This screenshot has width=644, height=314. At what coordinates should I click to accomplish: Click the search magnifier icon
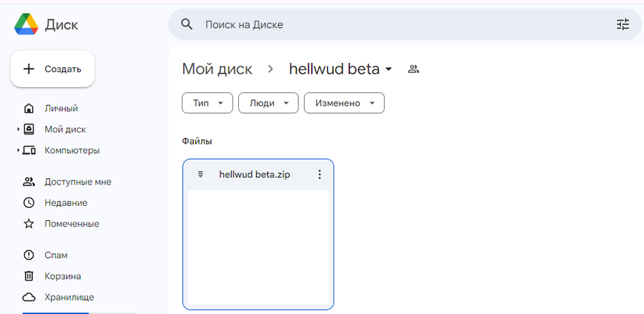(x=187, y=24)
